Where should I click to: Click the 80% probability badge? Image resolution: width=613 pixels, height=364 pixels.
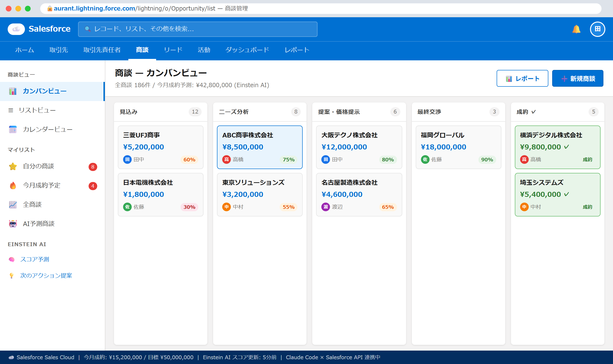388,160
